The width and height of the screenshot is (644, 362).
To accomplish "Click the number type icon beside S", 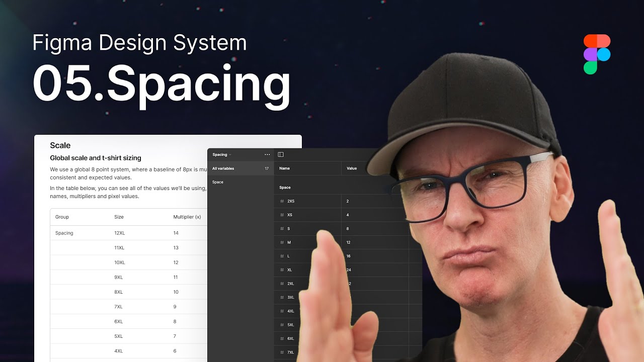I will 282,229.
